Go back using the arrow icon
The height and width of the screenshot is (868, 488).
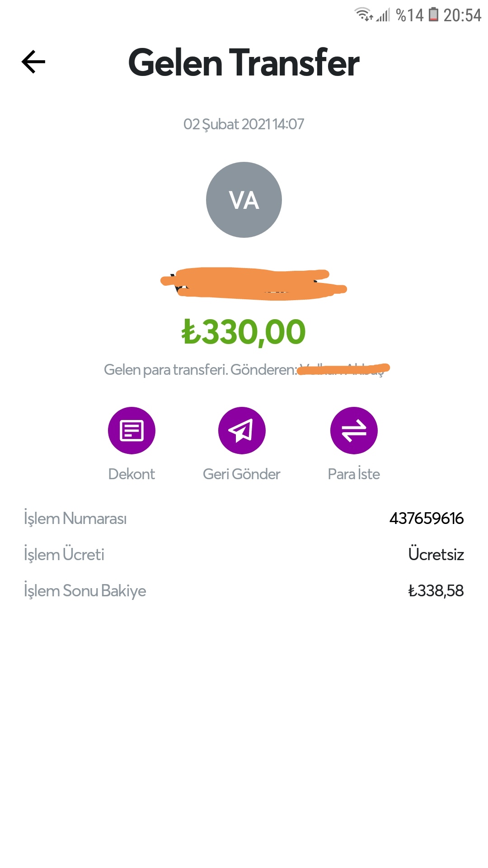point(33,62)
